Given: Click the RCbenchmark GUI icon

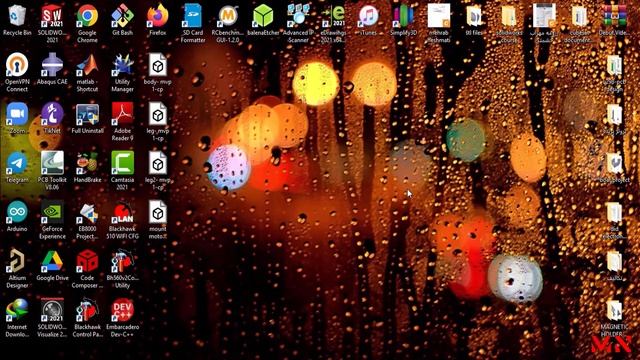Looking at the screenshot, I should [x=228, y=16].
